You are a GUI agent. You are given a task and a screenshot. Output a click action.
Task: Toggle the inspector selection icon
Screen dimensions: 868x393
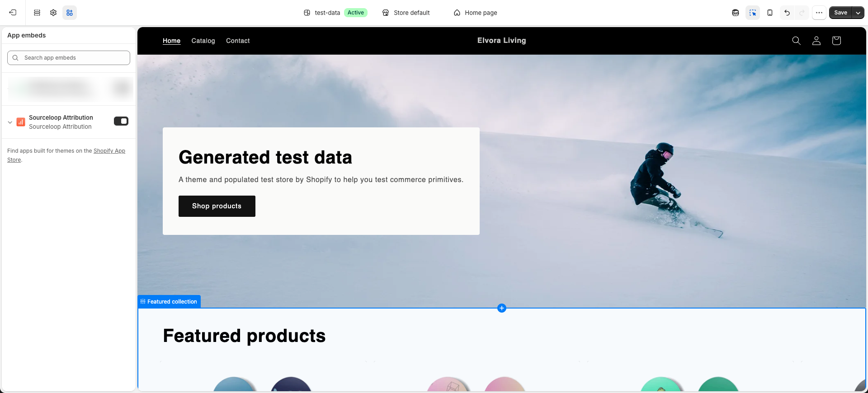[x=753, y=13]
